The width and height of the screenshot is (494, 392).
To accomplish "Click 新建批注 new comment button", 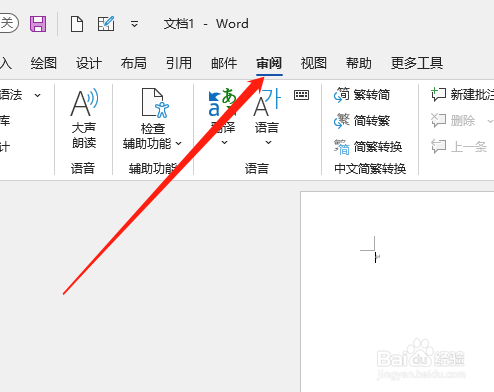I will (462, 95).
